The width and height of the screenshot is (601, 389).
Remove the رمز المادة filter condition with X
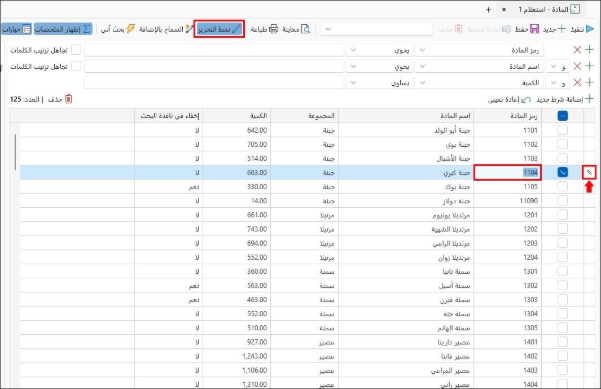[577, 50]
